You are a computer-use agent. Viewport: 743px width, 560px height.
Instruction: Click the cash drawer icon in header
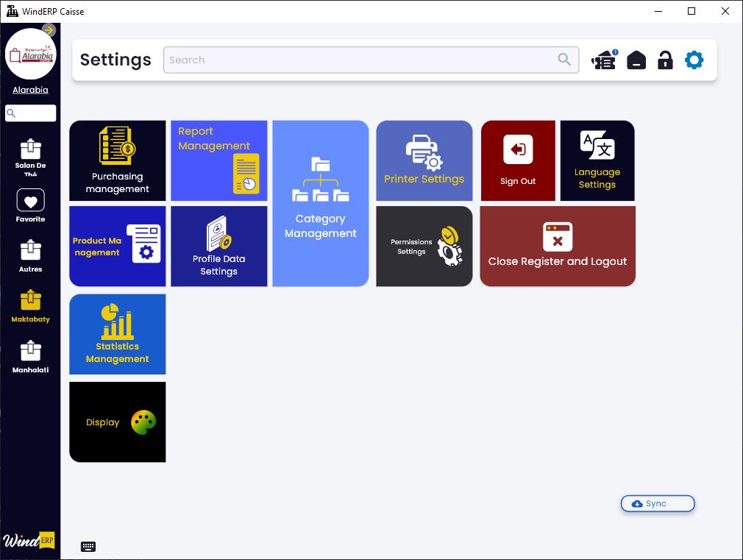(636, 60)
